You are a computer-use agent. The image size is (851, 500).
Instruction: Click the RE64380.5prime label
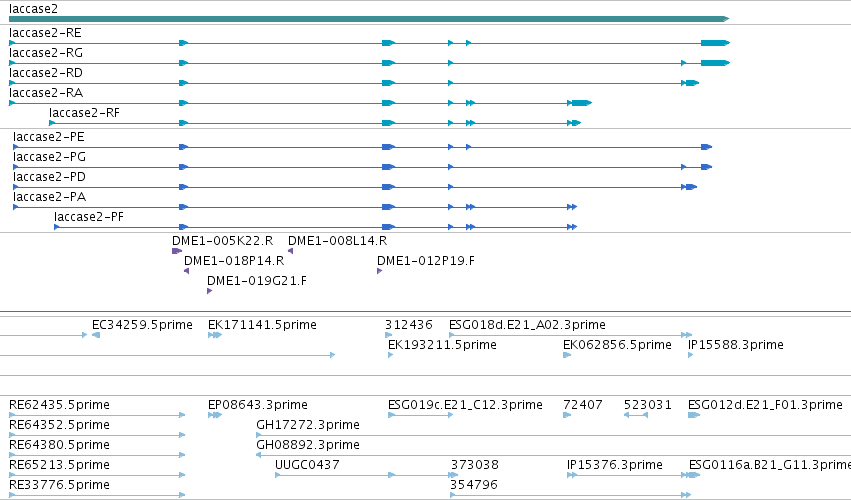click(x=59, y=445)
